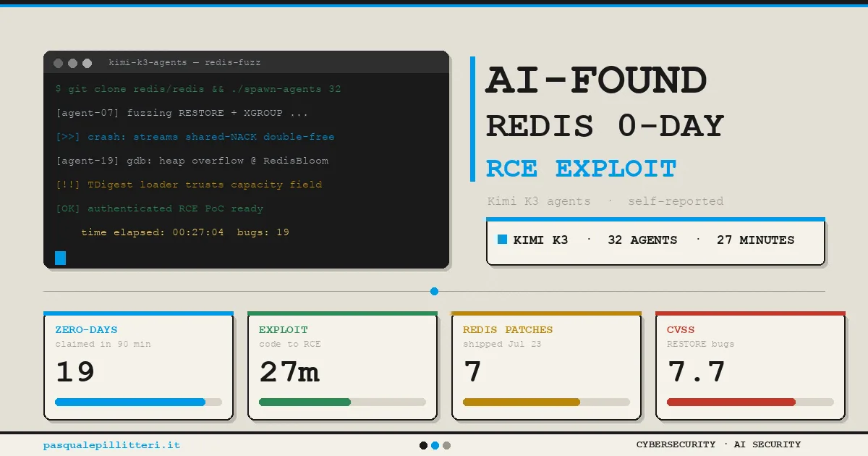
Task: Click the first gray terminal window dot
Action: coord(59,63)
